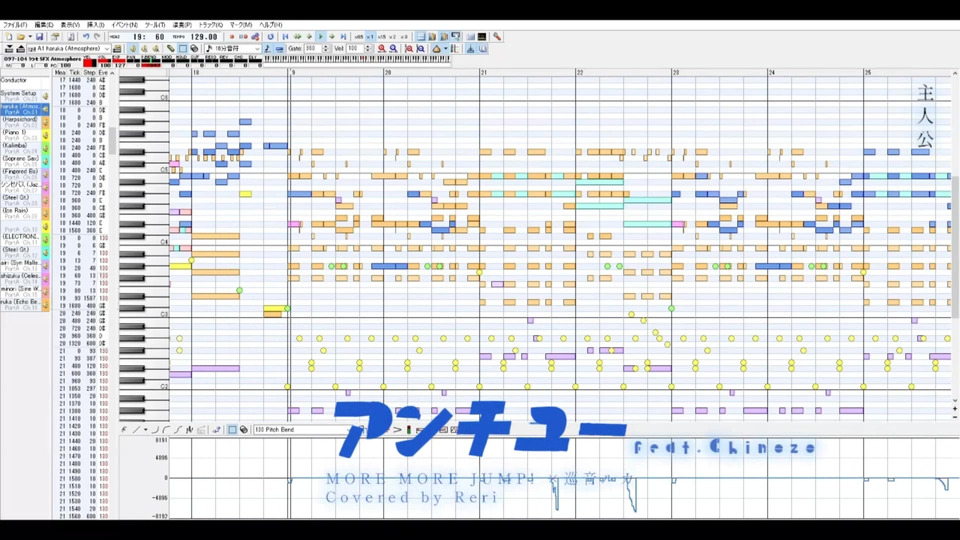Zoom in horizontally with red magnifier
Image resolution: width=960 pixels, height=540 pixels.
(381, 48)
